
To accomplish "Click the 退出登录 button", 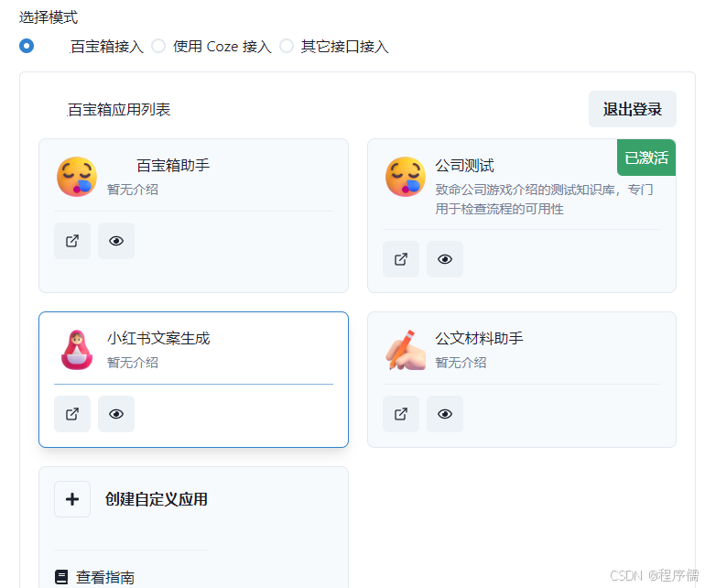I will coord(632,109).
